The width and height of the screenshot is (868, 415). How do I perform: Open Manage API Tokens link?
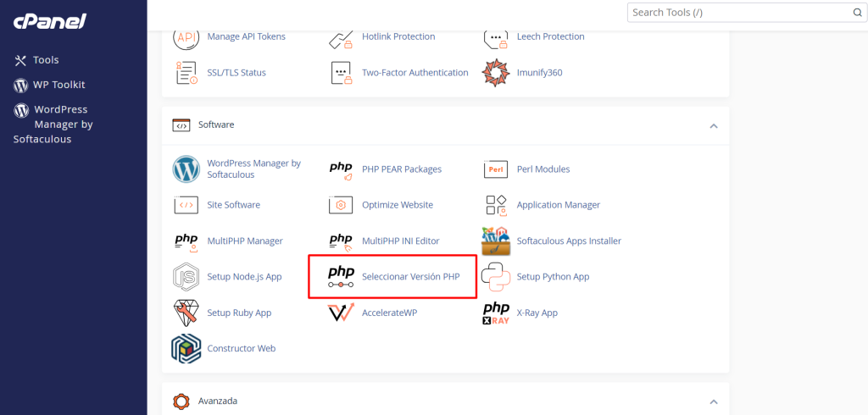tap(247, 36)
